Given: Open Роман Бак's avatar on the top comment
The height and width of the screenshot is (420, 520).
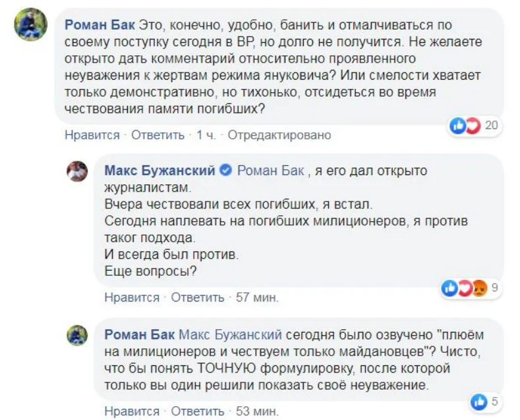Looking at the screenshot, I should (31, 26).
